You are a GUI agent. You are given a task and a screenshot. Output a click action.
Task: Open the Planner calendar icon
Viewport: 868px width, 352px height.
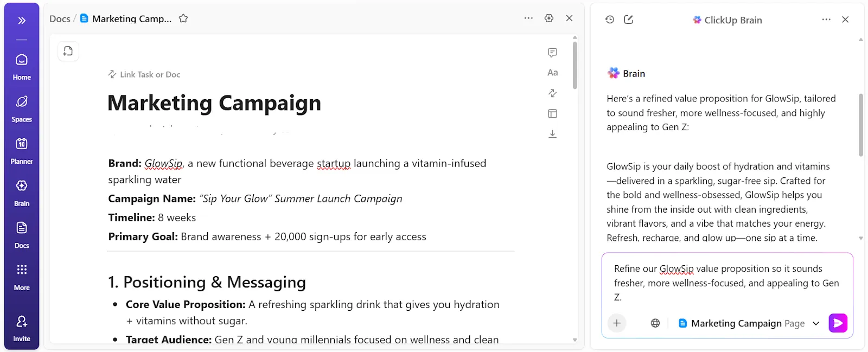(x=22, y=150)
